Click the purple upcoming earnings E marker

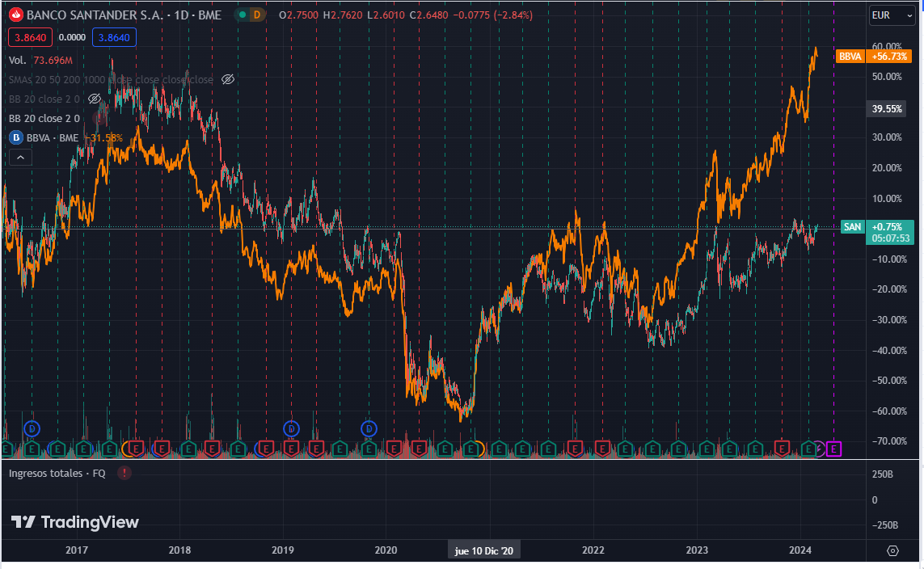[833, 449]
